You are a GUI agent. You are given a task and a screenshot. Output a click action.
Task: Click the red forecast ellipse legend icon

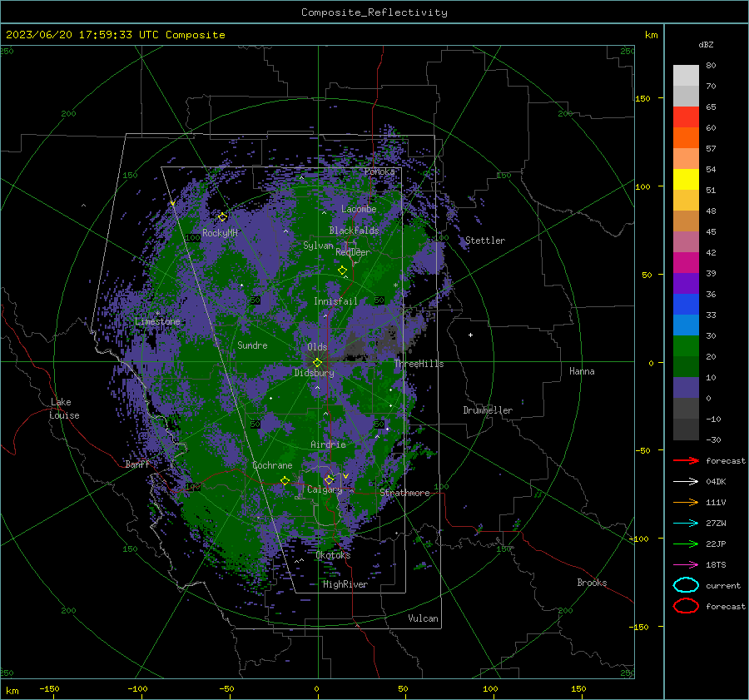coord(686,606)
